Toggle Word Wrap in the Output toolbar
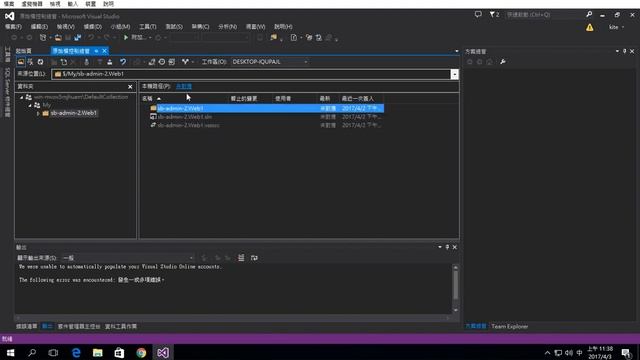Viewport: 640px width, 360px height. [x=254, y=258]
